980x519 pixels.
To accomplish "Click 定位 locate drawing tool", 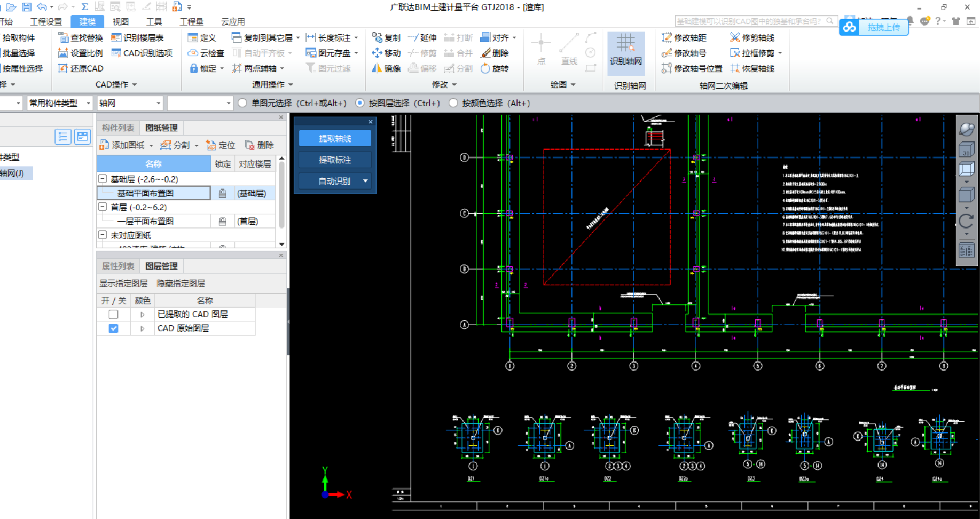I will coord(221,145).
